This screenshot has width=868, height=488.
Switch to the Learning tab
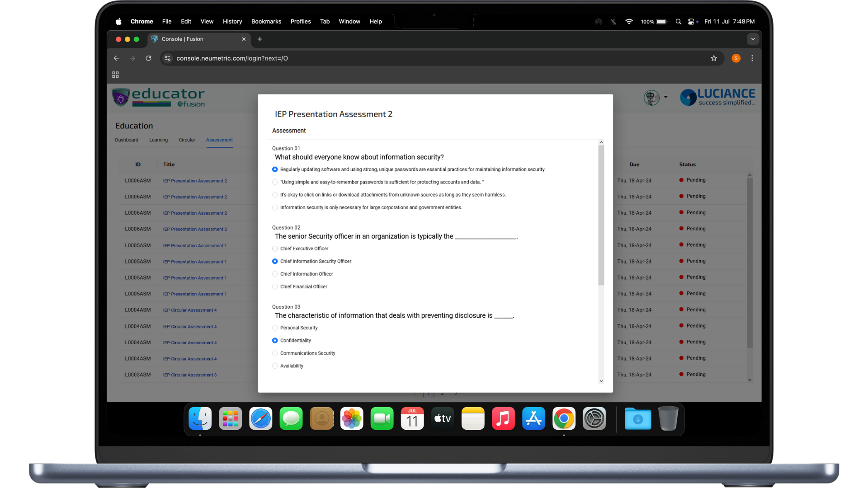[158, 140]
